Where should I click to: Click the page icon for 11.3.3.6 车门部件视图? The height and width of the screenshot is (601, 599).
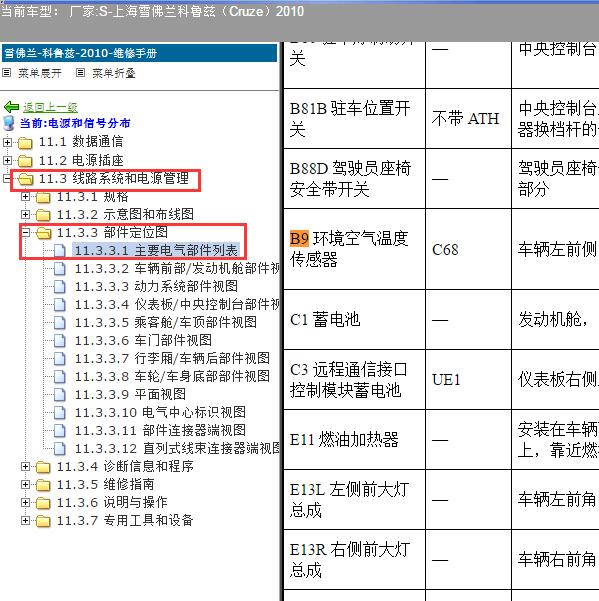[59, 341]
